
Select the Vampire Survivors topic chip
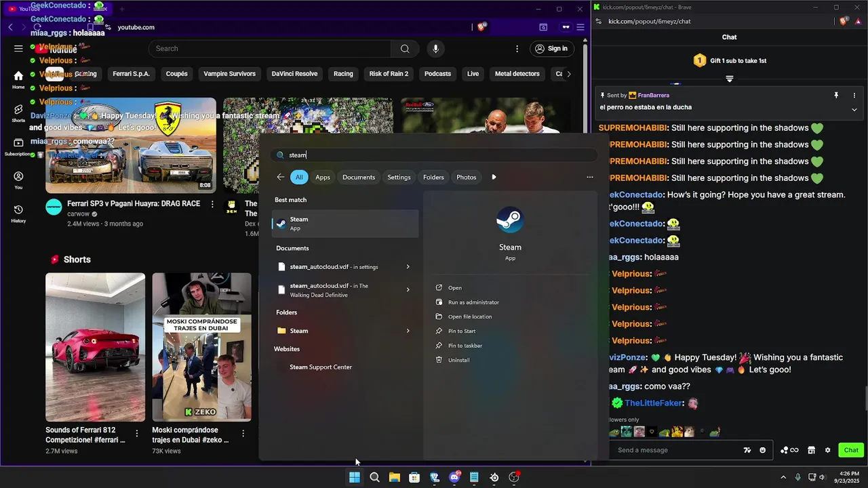coord(230,74)
